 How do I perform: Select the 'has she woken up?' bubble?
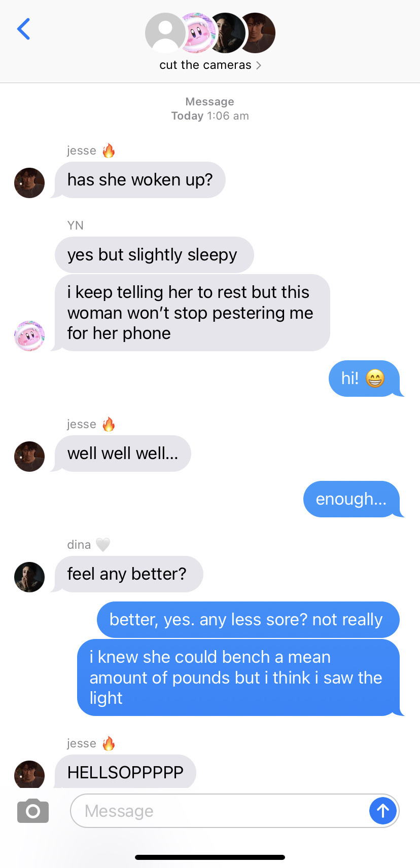point(140,180)
